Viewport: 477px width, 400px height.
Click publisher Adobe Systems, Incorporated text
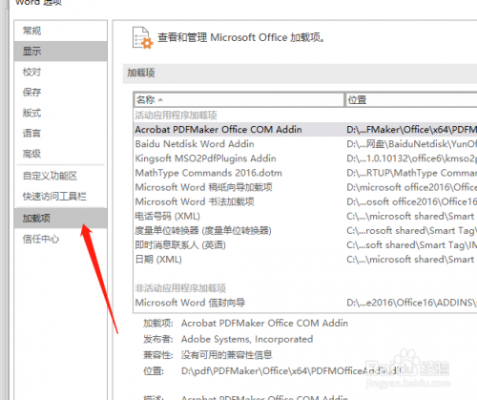(247, 339)
